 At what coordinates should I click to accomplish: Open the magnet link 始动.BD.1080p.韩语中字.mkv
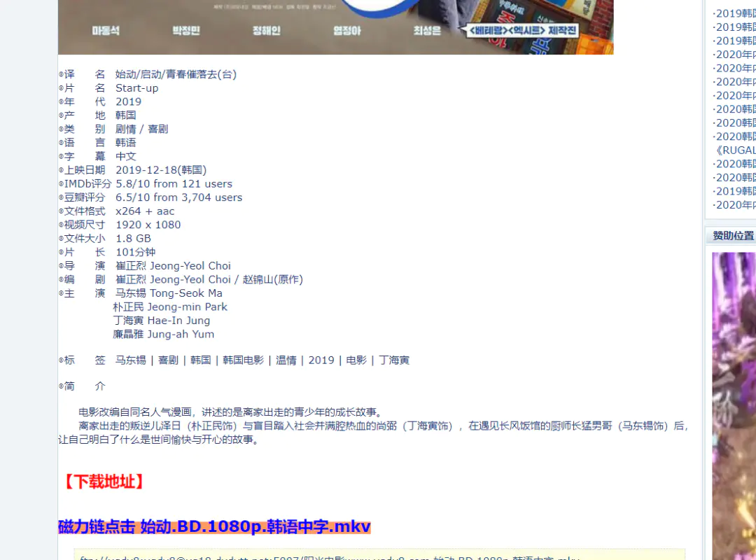point(214,526)
